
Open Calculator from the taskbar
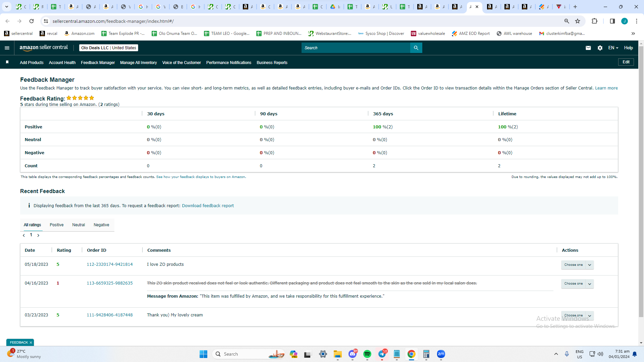click(426, 354)
